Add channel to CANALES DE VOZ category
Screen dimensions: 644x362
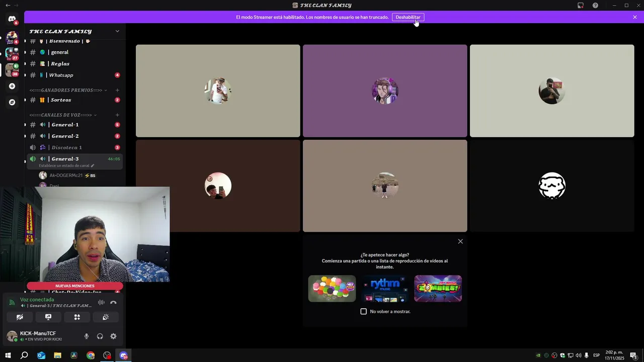click(x=117, y=115)
